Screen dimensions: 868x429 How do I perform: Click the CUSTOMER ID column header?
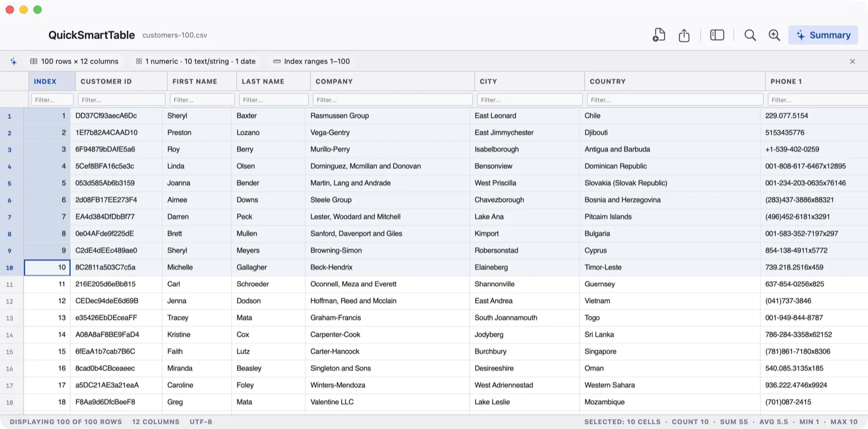click(122, 81)
